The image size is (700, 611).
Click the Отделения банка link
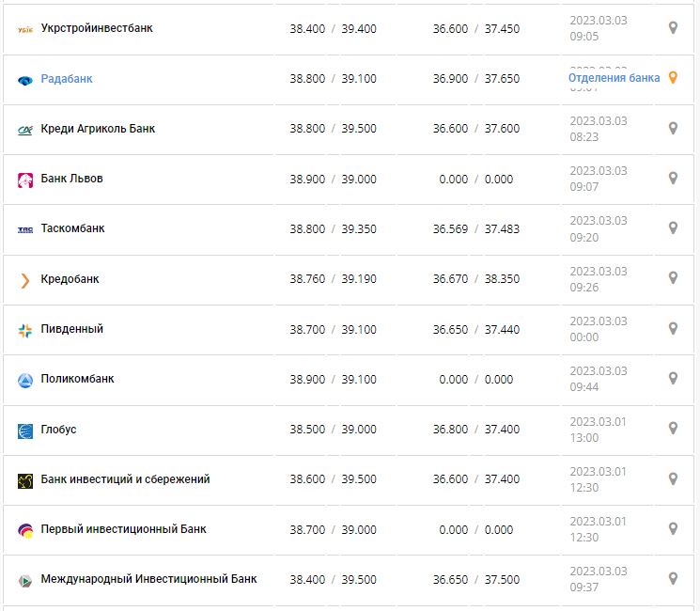(x=614, y=78)
